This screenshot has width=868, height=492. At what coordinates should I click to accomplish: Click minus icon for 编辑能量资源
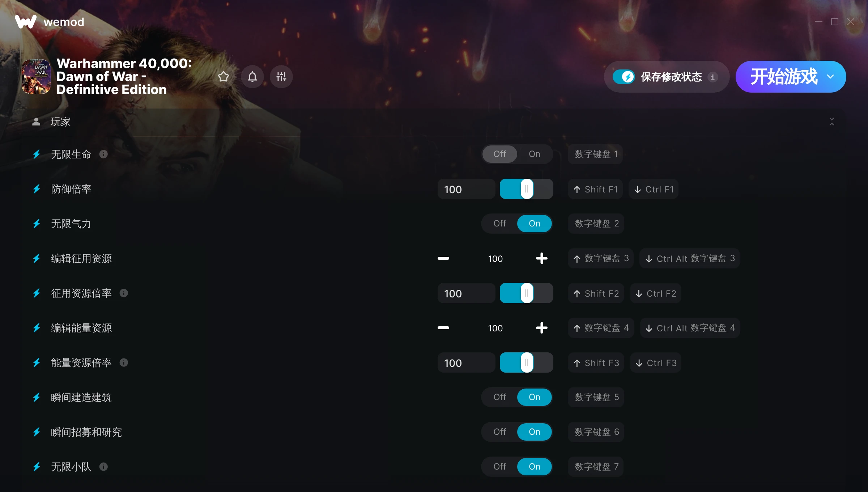pyautogui.click(x=443, y=328)
